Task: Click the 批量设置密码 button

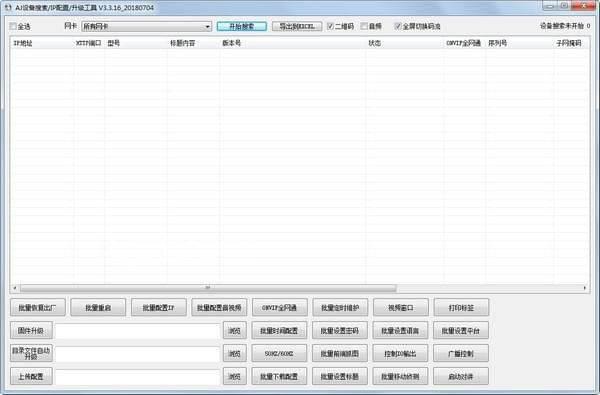Action: coord(340,330)
